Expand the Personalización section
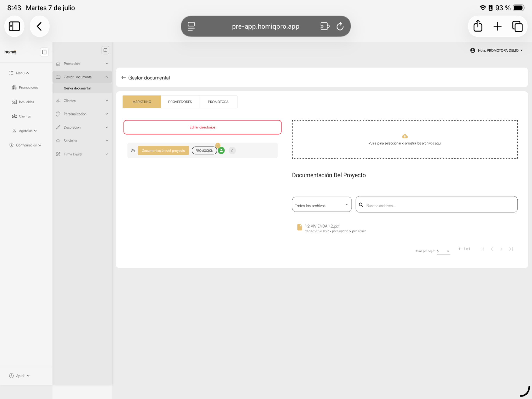This screenshot has width=532, height=399. 82,114
